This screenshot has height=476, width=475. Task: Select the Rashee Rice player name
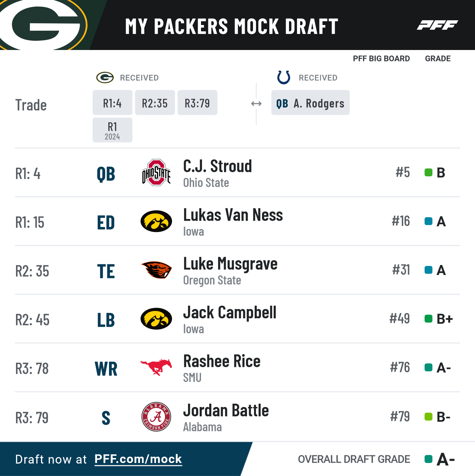coord(222,361)
